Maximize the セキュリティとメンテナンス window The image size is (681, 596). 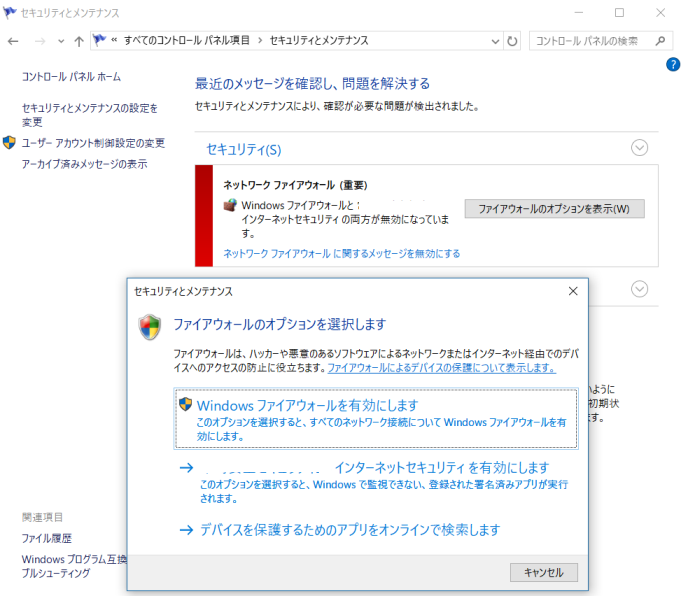(x=619, y=13)
